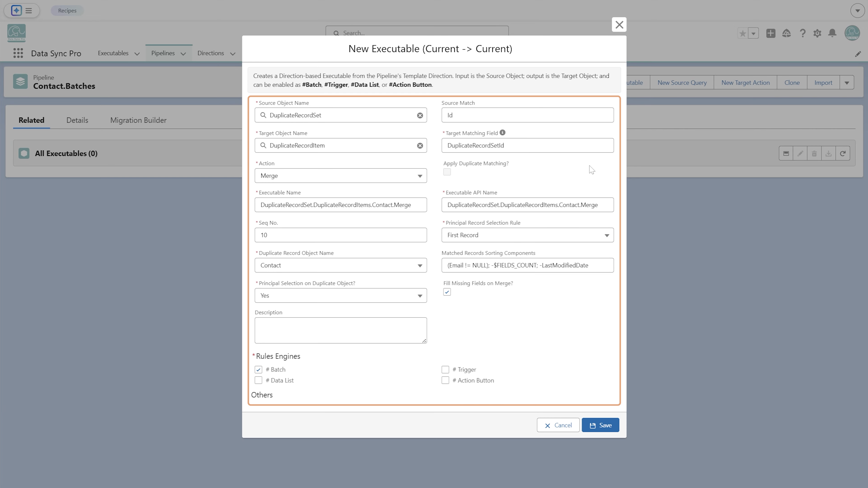The width and height of the screenshot is (868, 488).
Task: Open Principal Record Selection Rule dropdown
Action: tap(527, 235)
